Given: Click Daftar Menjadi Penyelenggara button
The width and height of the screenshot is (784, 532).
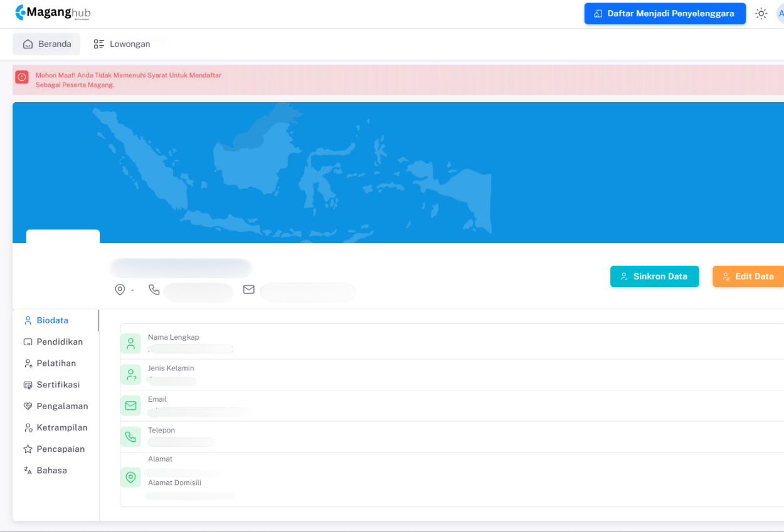Looking at the screenshot, I should pos(665,14).
